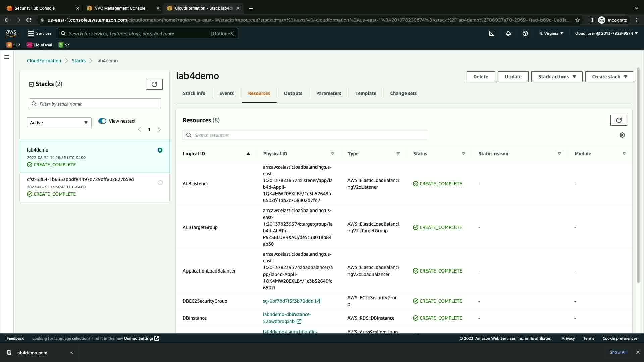This screenshot has width=644, height=362.
Task: Open the CloudShell icon in the top bar
Action: click(492, 33)
